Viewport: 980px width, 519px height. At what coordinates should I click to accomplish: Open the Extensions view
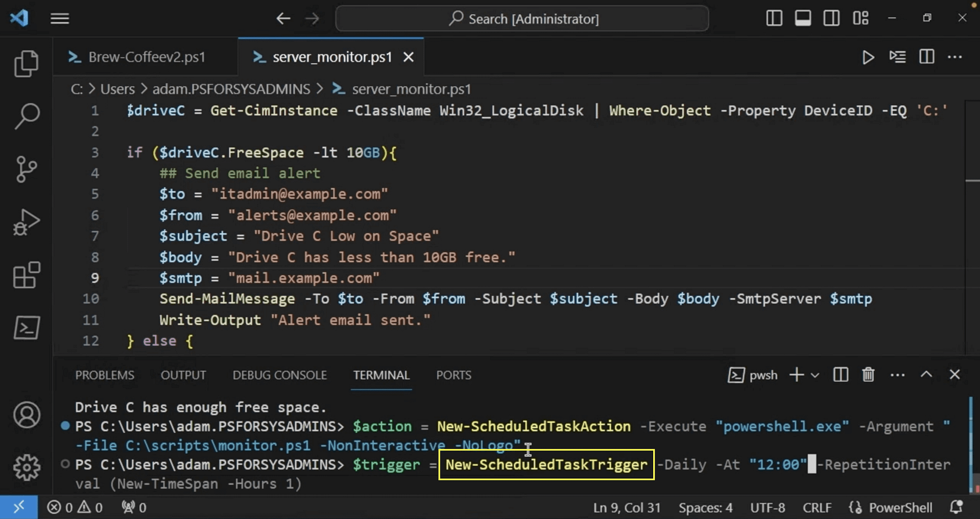click(x=27, y=275)
